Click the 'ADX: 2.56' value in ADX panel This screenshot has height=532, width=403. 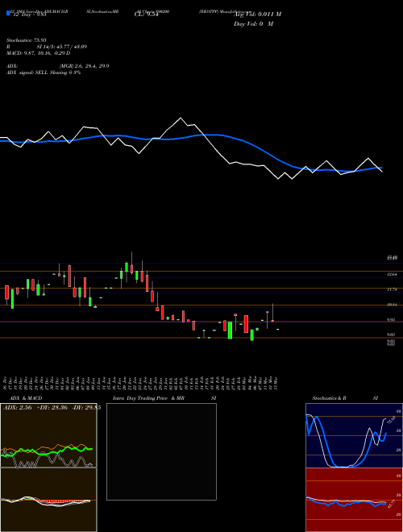[17, 408]
